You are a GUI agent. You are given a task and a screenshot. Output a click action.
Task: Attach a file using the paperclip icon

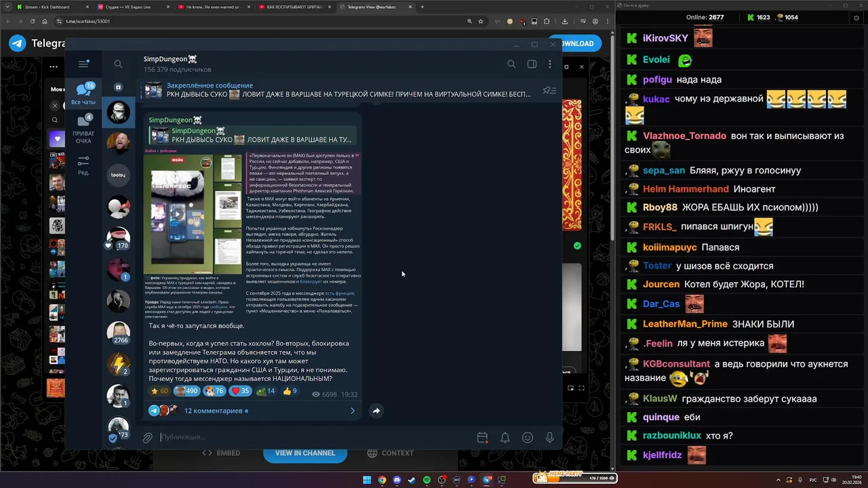coord(147,438)
